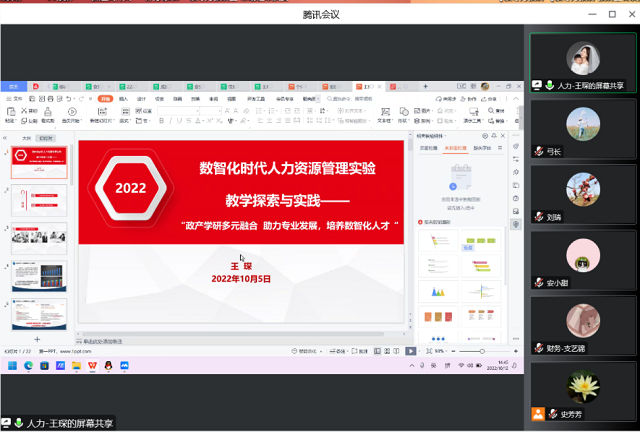Toggle Italic formatting
Viewport: 640px width, 432px height.
point(171,121)
